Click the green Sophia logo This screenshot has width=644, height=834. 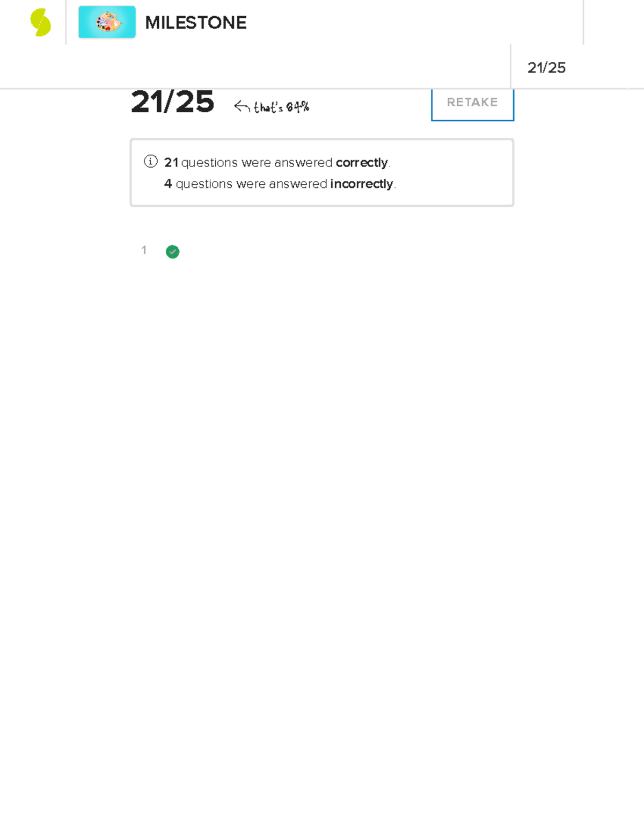click(x=41, y=23)
